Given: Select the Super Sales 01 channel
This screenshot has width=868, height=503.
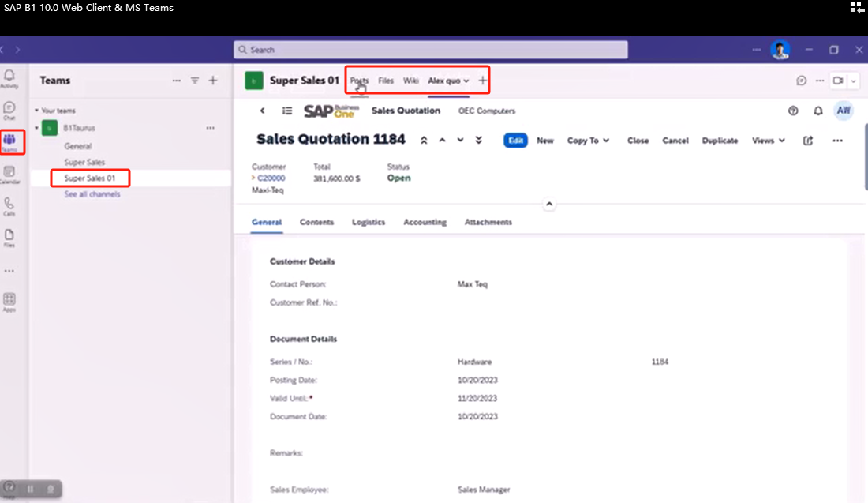Looking at the screenshot, I should pyautogui.click(x=90, y=178).
